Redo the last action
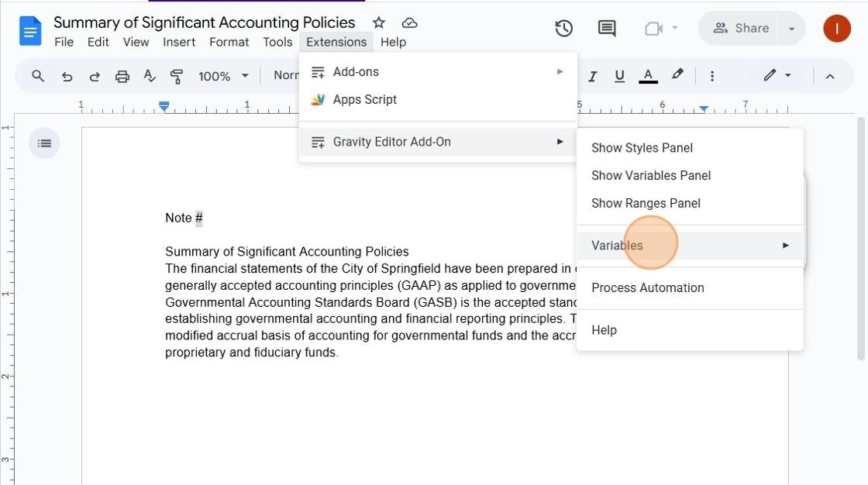Screen dimensions: 868x485 pyautogui.click(x=95, y=77)
